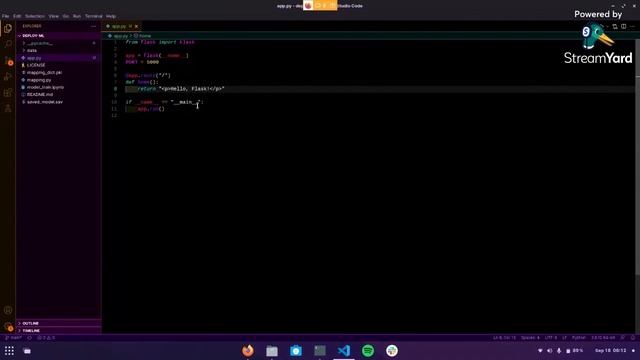Collapse the DEPLOY ML folder section
The image size is (640, 360).
pyautogui.click(x=58, y=36)
